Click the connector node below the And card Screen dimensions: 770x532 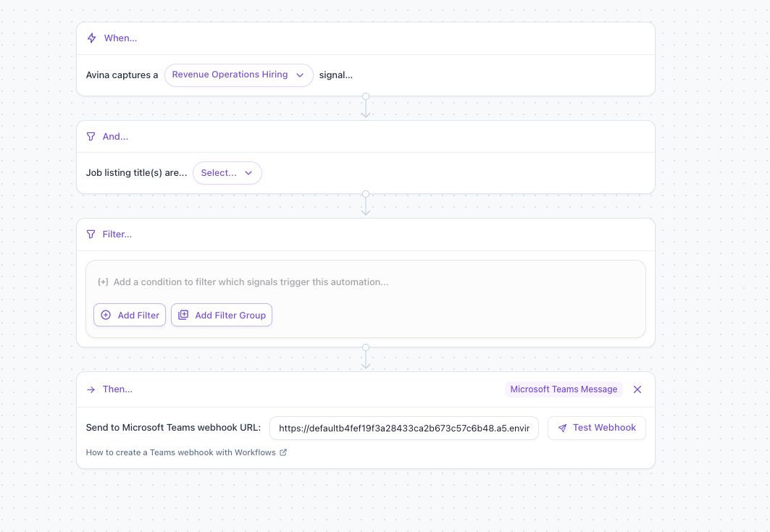coord(366,194)
